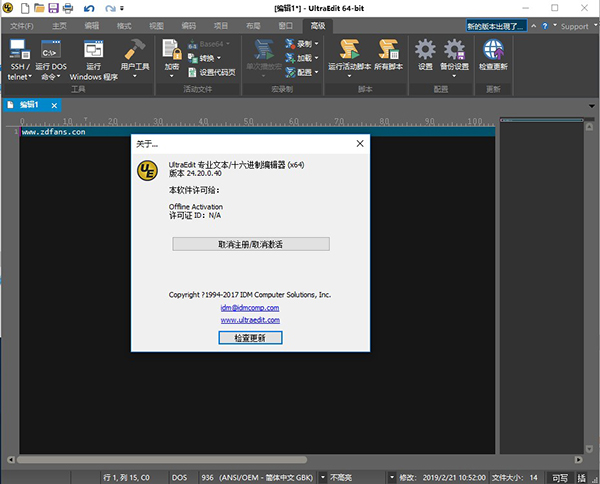The image size is (600, 484).
Task: Open the idm@idmcomp.com email link
Action: [250, 308]
